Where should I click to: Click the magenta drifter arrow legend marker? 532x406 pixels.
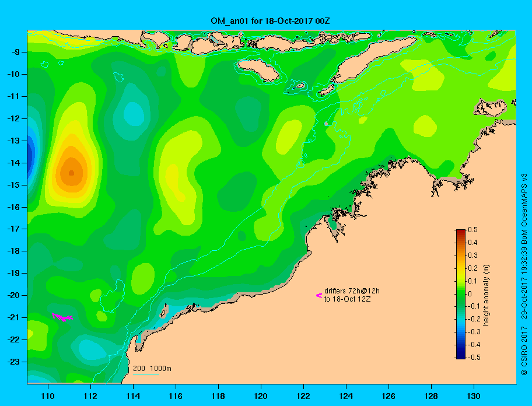pyautogui.click(x=319, y=296)
